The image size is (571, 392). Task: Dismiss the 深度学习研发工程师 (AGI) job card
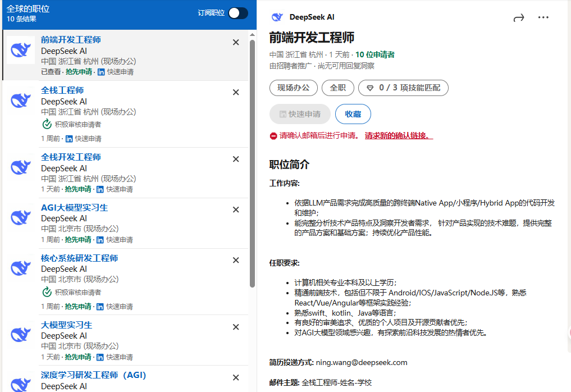coord(236,377)
